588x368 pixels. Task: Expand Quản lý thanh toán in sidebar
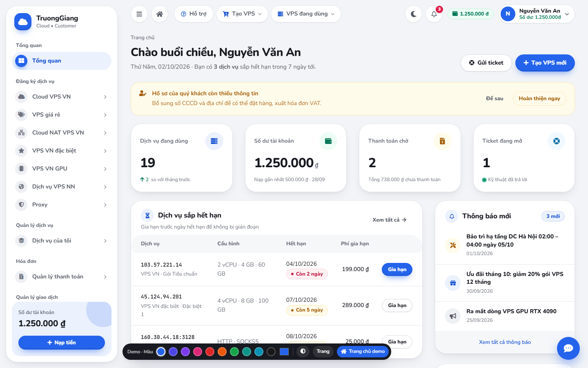[62, 277]
